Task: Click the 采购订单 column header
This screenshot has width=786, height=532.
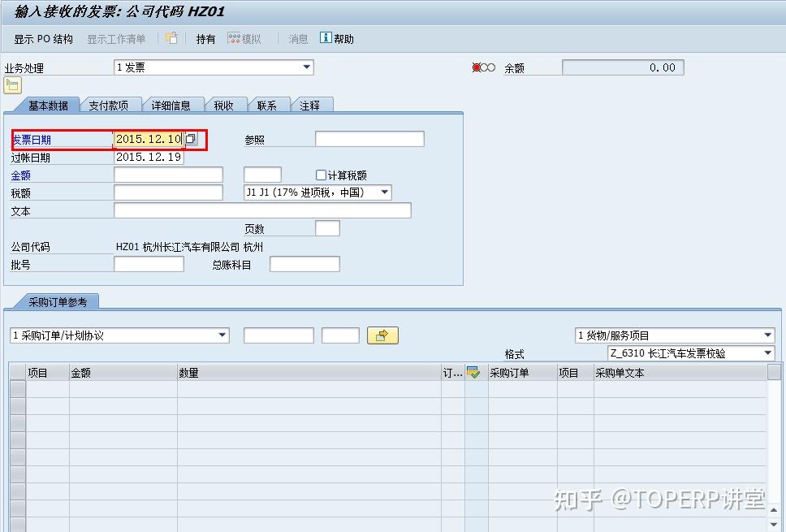Action: tap(522, 373)
